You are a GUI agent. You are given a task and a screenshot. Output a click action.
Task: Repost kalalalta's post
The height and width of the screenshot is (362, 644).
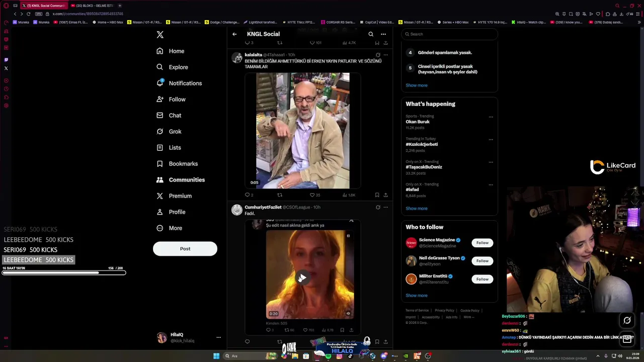[x=280, y=195]
